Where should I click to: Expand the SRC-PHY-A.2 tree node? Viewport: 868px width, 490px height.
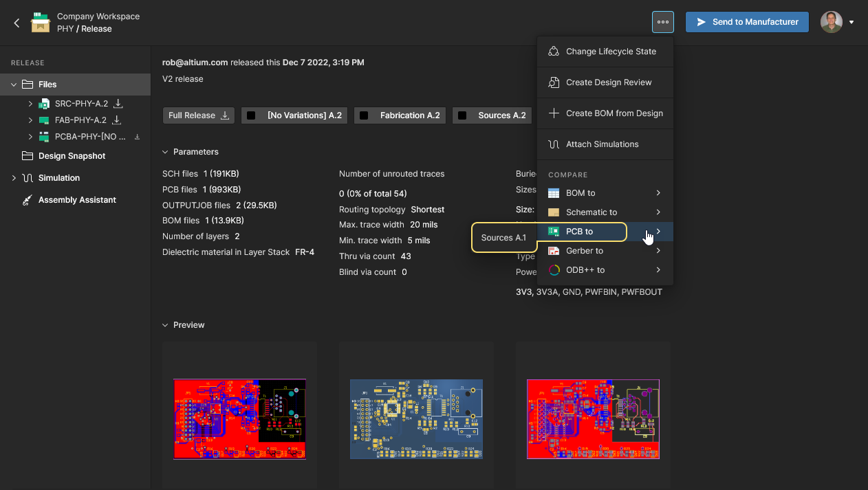[x=30, y=104]
